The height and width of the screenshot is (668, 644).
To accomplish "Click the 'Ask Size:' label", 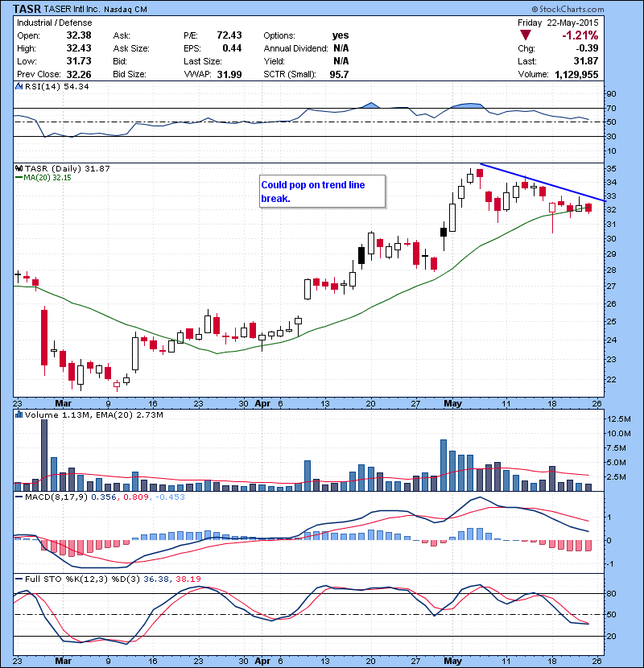I will click(131, 48).
